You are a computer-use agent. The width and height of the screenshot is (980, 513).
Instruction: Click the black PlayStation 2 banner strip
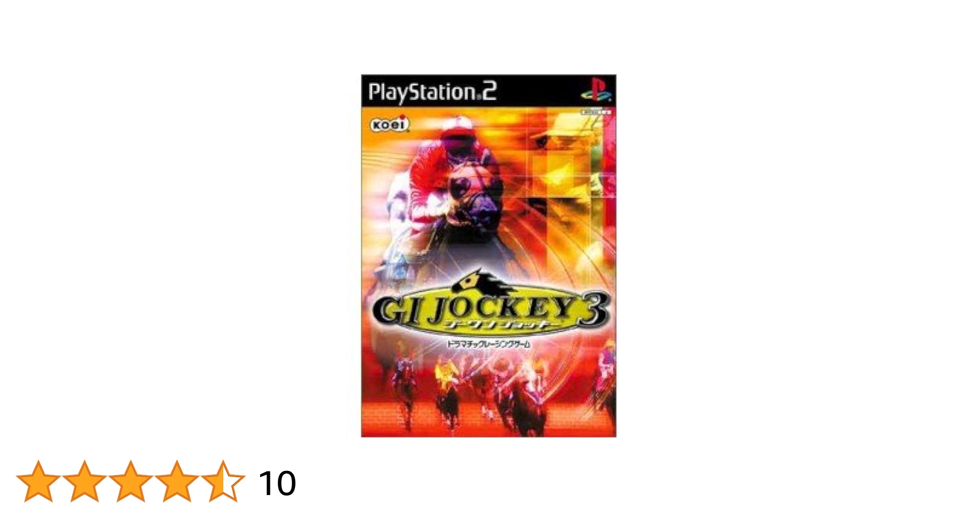pyautogui.click(x=488, y=91)
